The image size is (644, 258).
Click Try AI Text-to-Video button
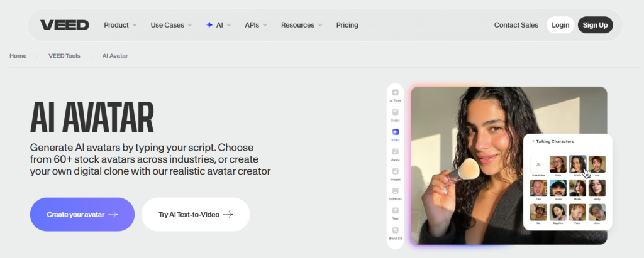click(196, 215)
